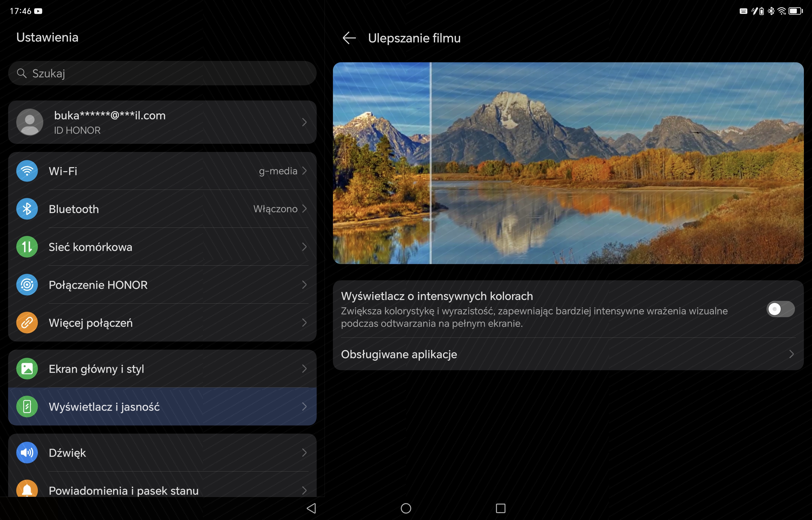Click the mountain landscape preview image
This screenshot has width=812, height=520.
pos(568,163)
